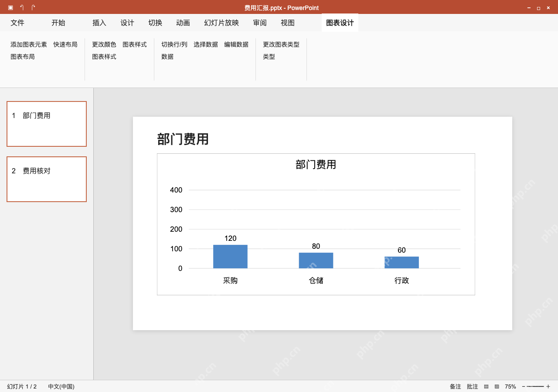
Task: Click the Save icon in title bar
Action: click(x=10, y=8)
